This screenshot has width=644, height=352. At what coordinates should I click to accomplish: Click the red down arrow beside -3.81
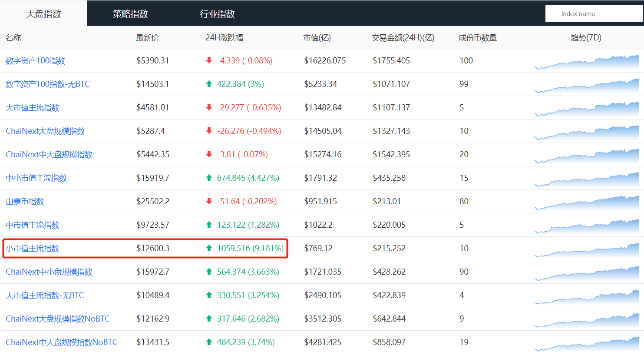[209, 154]
